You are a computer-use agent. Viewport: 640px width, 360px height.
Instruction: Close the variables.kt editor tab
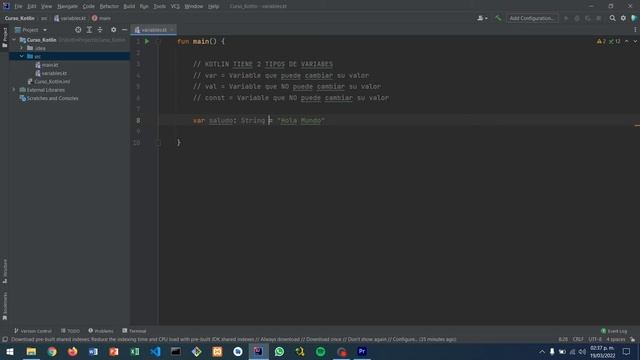[172, 30]
